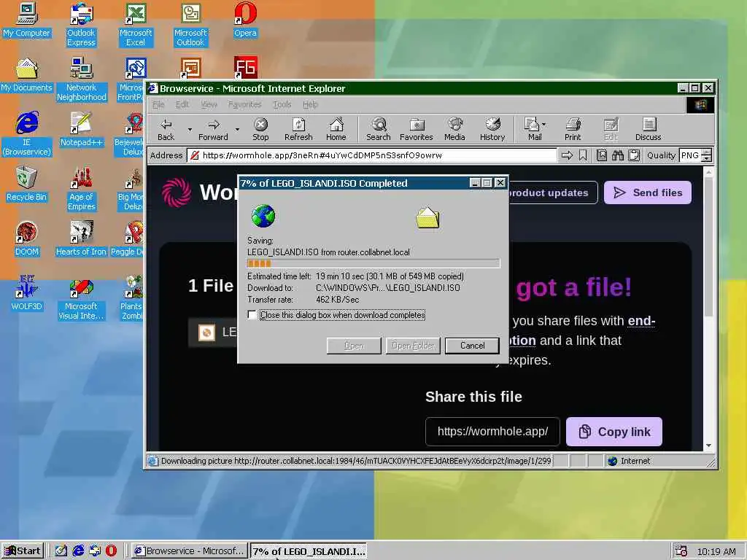Refresh the current page
This screenshot has height=560, width=747.
pos(298,129)
